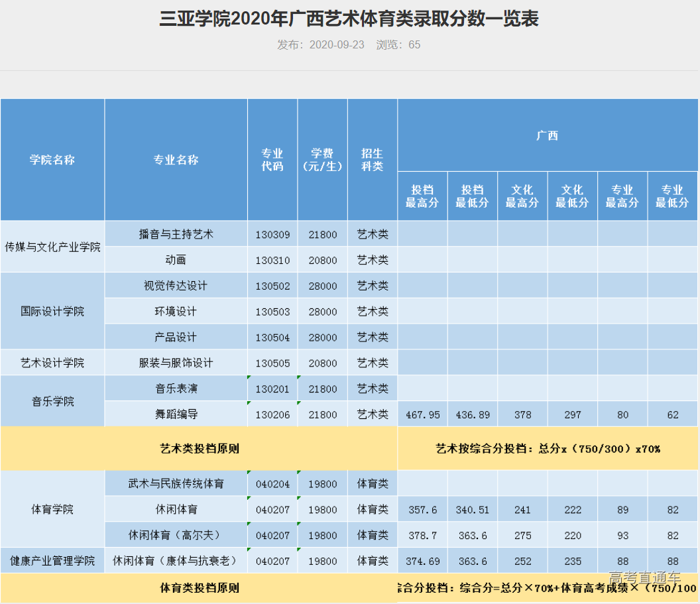Click the 体育学院 college name cell
The height and width of the screenshot is (604, 700).
pos(52,509)
